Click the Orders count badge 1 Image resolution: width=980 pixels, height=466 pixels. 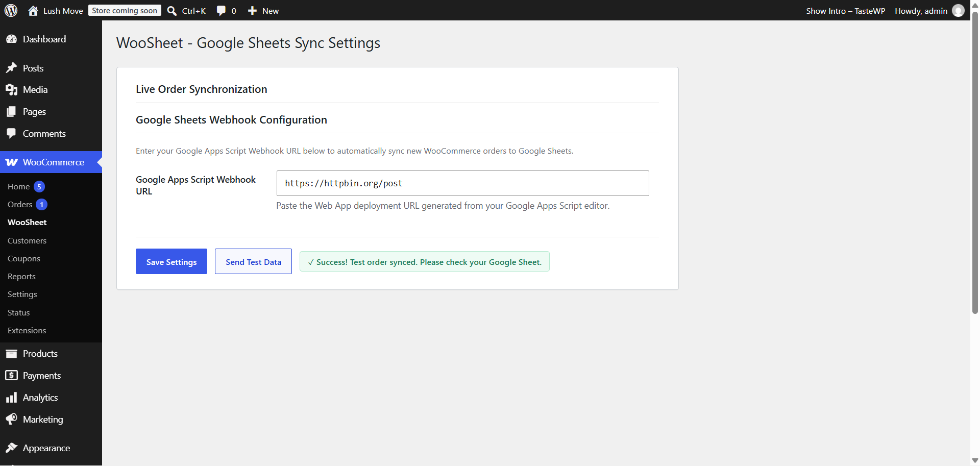click(42, 205)
